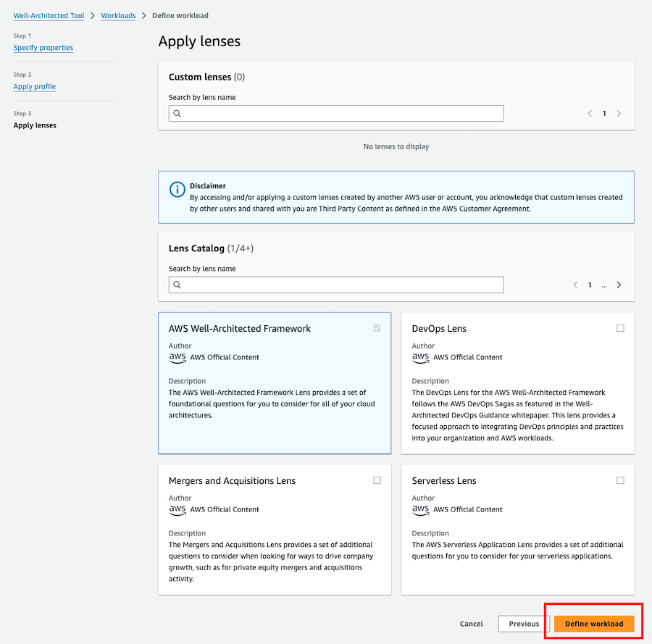Go to previous page in Lens Catalog
This screenshot has width=652, height=644.
tap(575, 285)
